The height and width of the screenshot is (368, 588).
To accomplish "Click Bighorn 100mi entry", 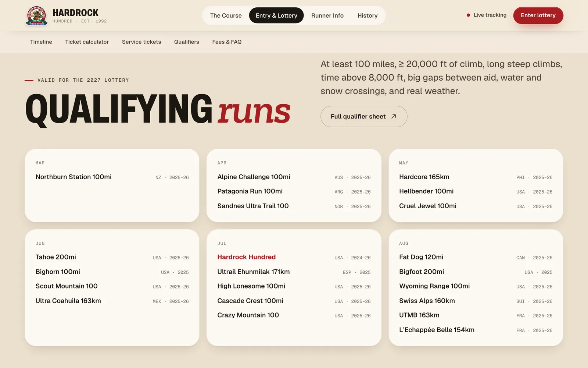I will click(x=112, y=272).
